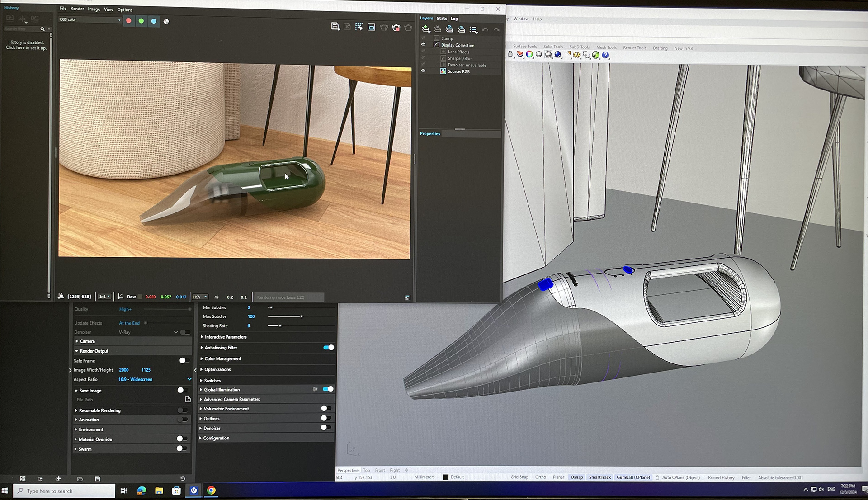Enable the Volumetric Environment toggle

click(326, 408)
